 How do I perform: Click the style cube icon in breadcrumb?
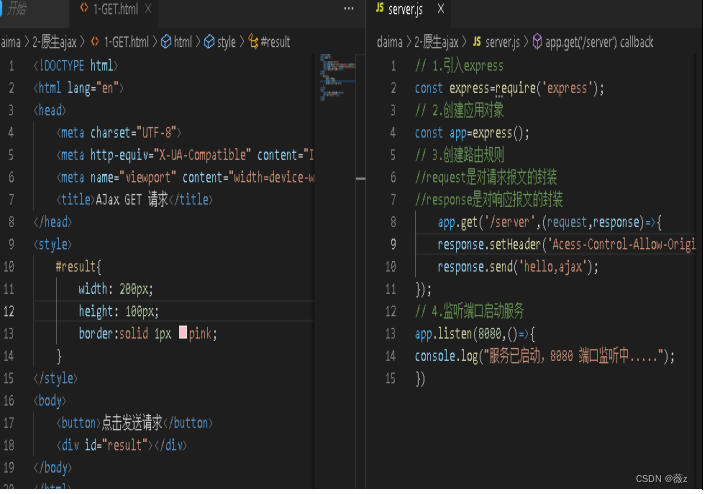point(209,42)
